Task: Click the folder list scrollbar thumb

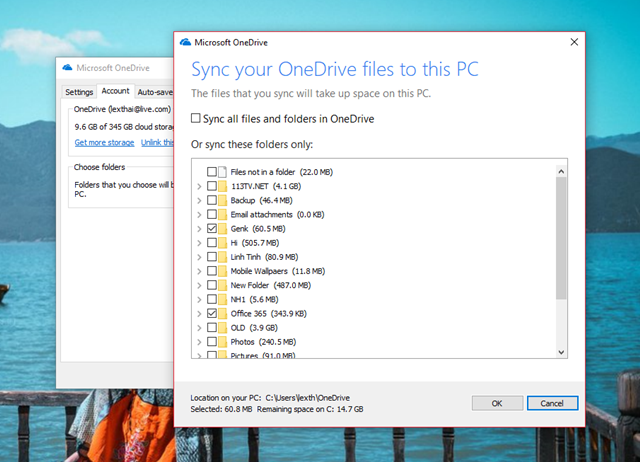Action: 561,239
